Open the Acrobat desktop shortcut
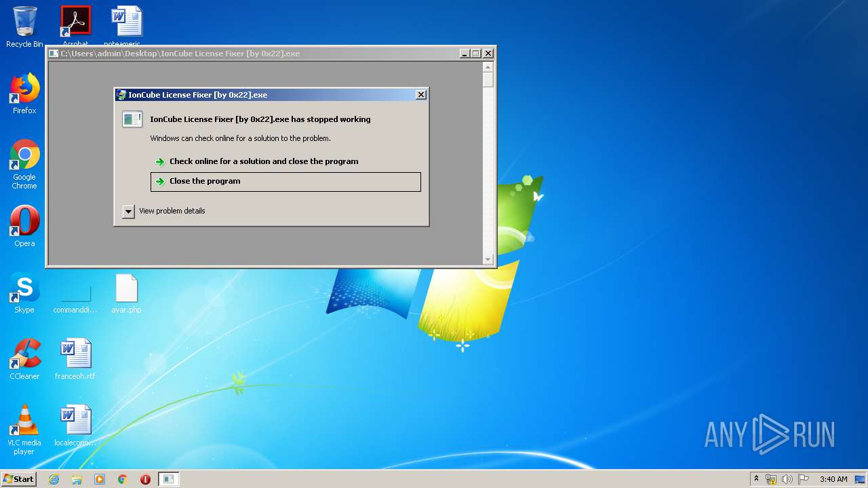 coord(75,26)
